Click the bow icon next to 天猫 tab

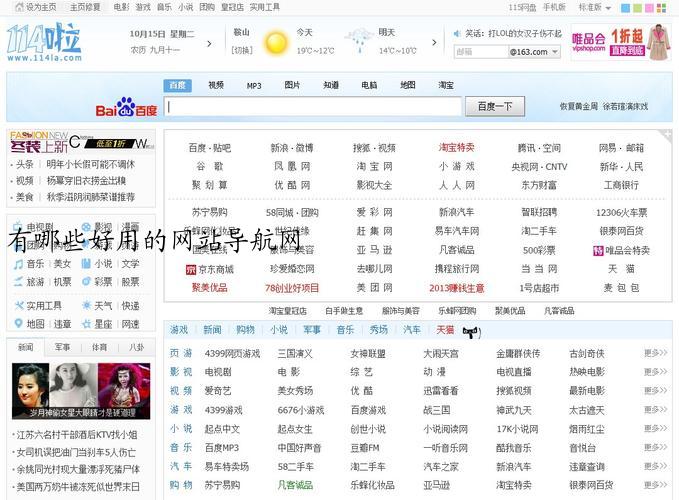coord(471,332)
